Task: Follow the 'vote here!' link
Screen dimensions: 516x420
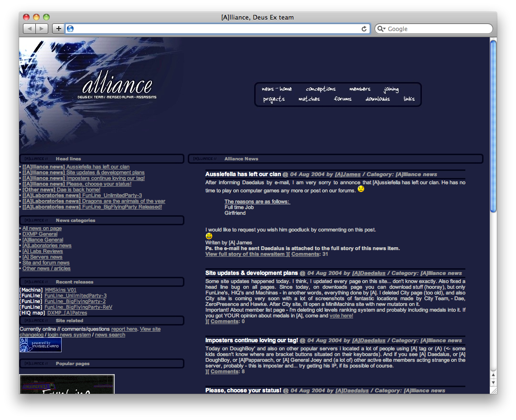Action: pos(341,316)
